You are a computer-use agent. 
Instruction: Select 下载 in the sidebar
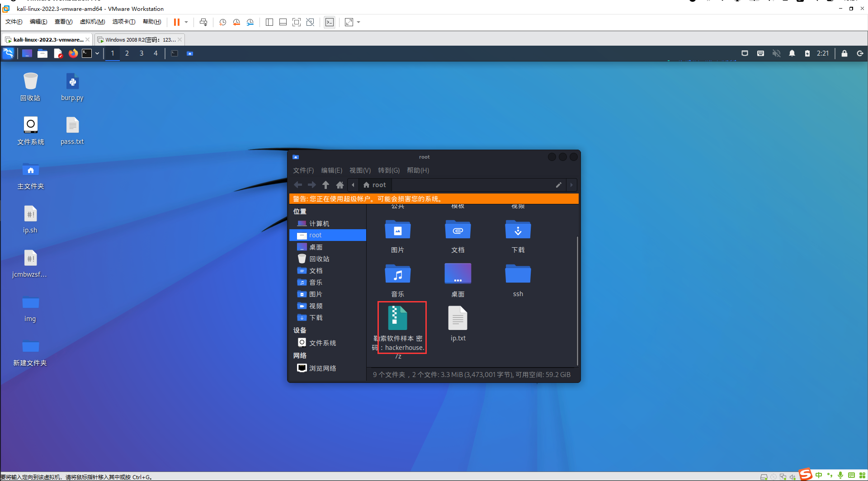(327, 318)
